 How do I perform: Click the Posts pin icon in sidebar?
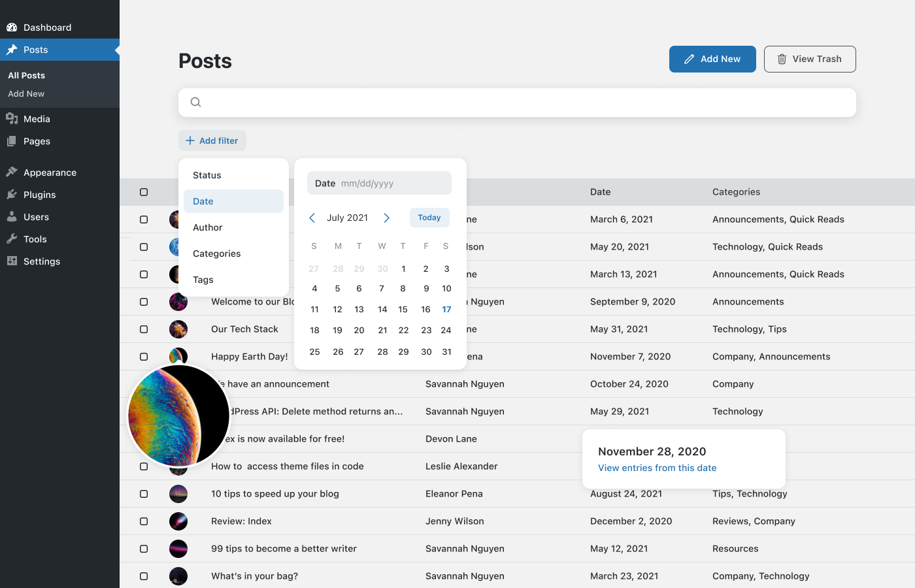(x=12, y=50)
